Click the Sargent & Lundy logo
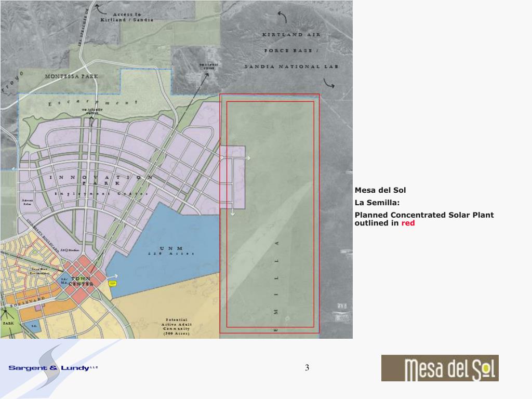532x399 pixels. tap(53, 368)
